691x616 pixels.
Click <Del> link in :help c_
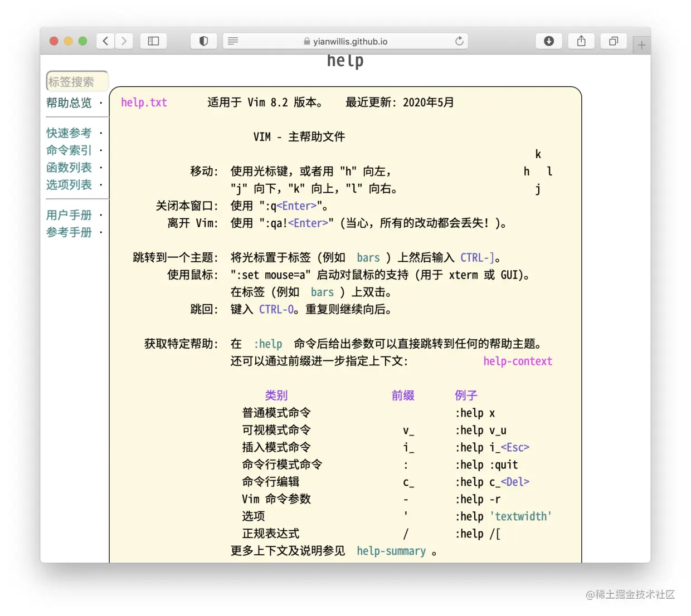pos(515,482)
